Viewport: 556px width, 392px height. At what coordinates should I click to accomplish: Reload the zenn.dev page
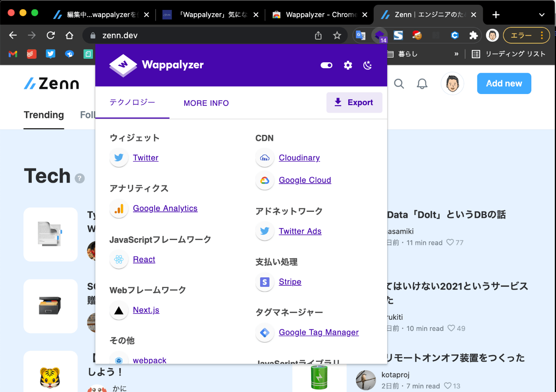[x=50, y=35]
